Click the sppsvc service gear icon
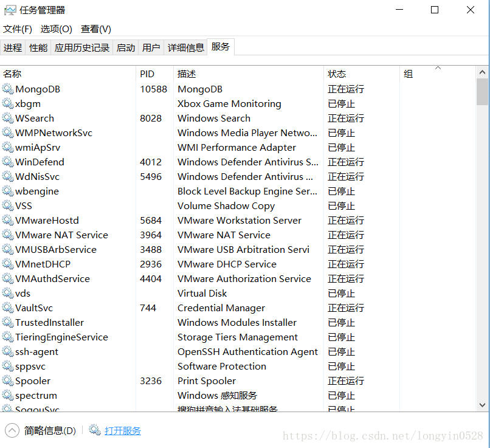The width and height of the screenshot is (490, 448). click(8, 366)
